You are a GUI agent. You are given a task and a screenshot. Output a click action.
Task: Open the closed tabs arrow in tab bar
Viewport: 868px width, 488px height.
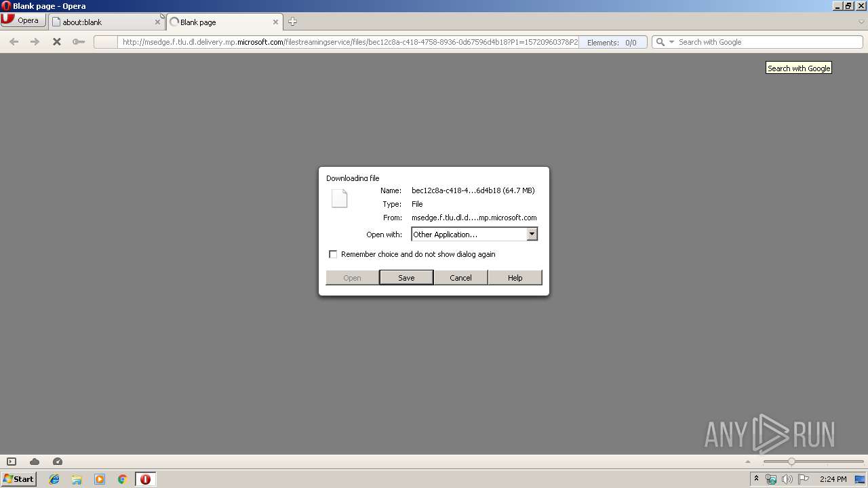point(861,22)
